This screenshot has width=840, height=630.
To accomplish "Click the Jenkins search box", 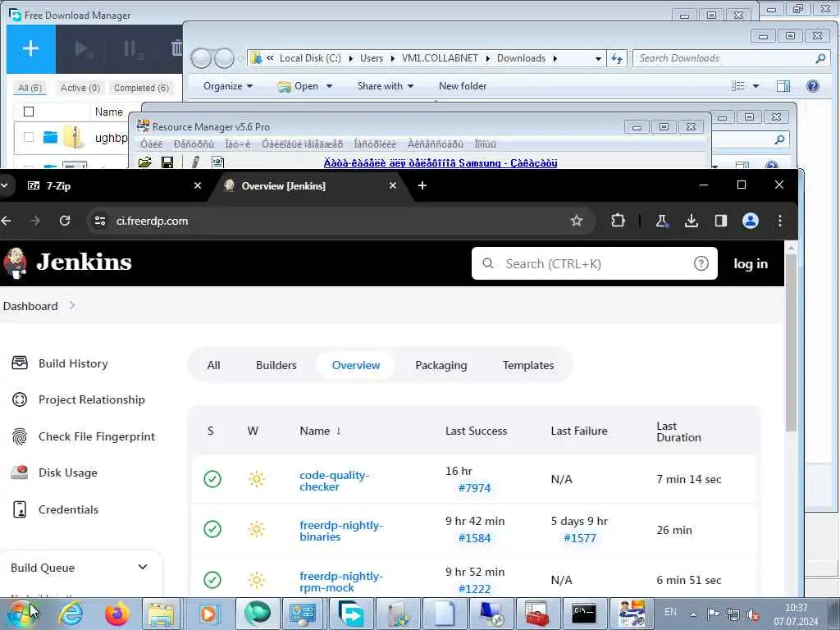I will 594,263.
